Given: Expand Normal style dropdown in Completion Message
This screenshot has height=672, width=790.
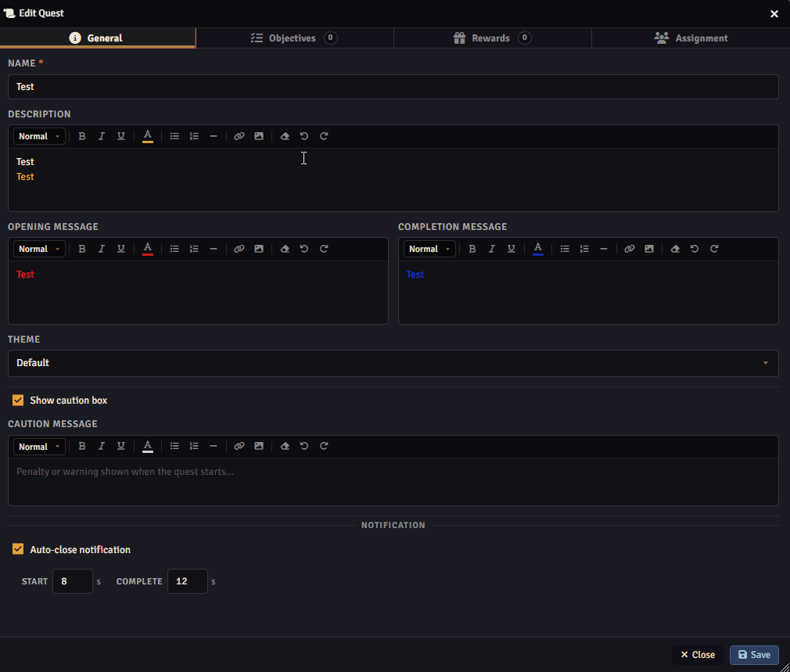Looking at the screenshot, I should click(x=429, y=249).
